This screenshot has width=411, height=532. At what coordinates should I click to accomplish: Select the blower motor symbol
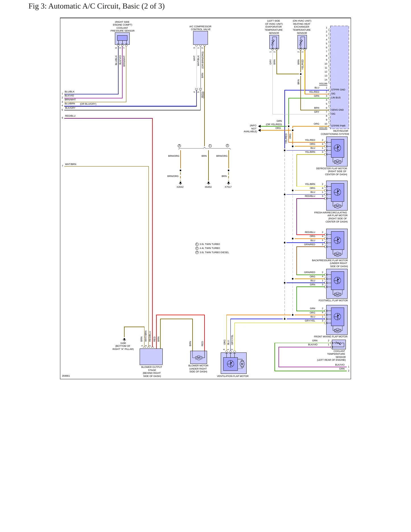pyautogui.click(x=199, y=357)
